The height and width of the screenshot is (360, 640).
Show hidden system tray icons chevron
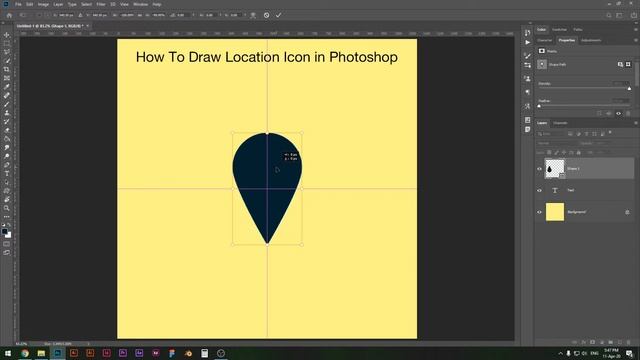(560, 353)
